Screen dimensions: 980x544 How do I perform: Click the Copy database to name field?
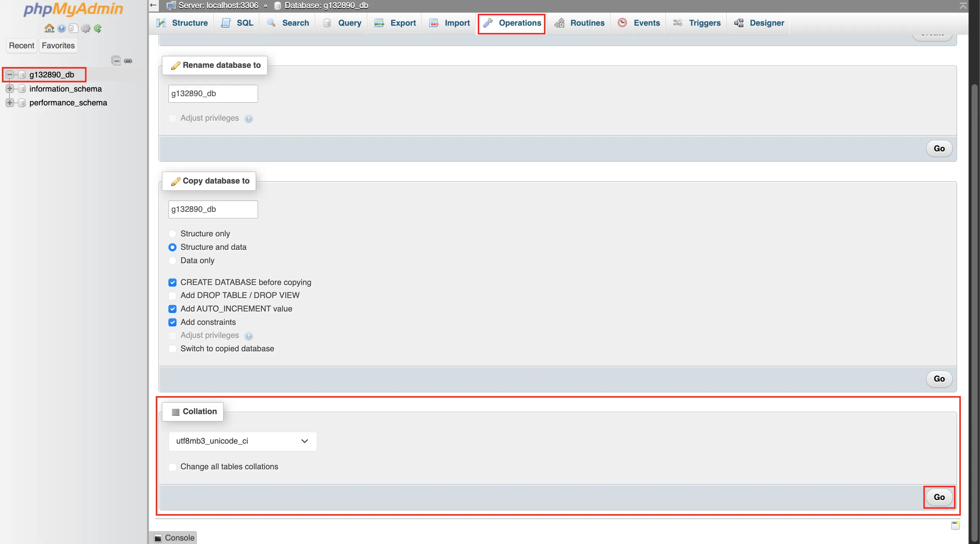213,210
